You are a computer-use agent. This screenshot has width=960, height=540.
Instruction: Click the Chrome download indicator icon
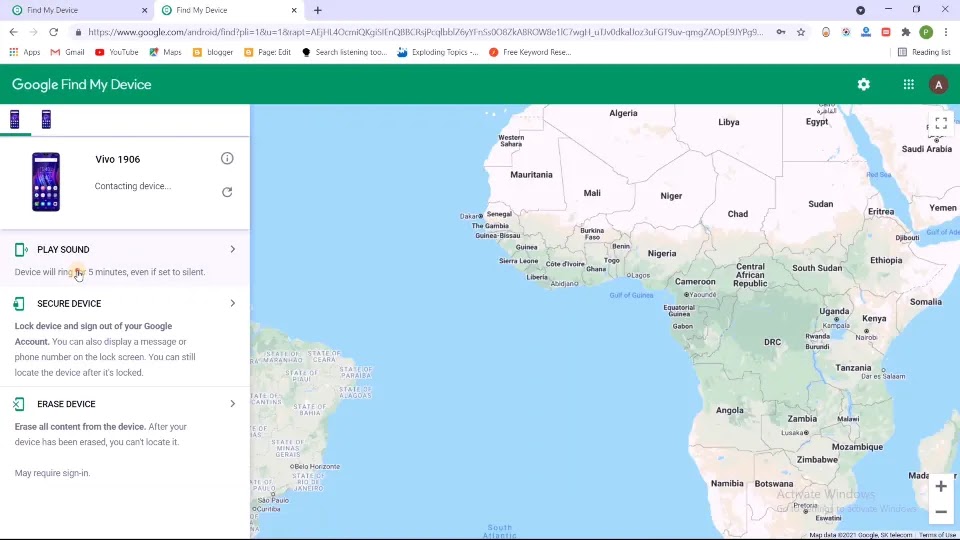point(860,10)
